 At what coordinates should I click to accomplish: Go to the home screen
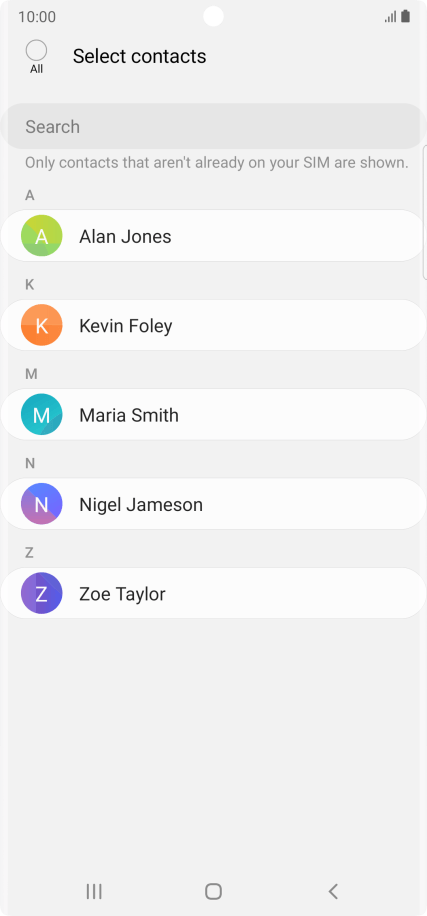[x=213, y=891]
